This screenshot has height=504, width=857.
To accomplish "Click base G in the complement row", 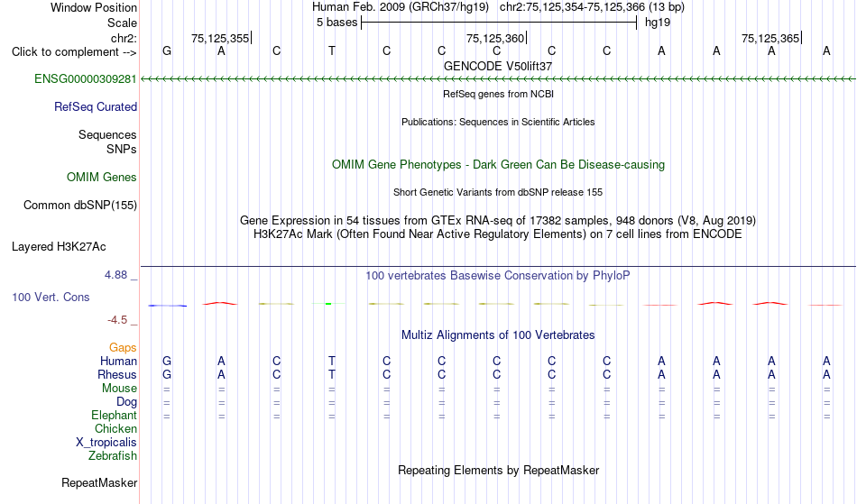I will coord(167,51).
